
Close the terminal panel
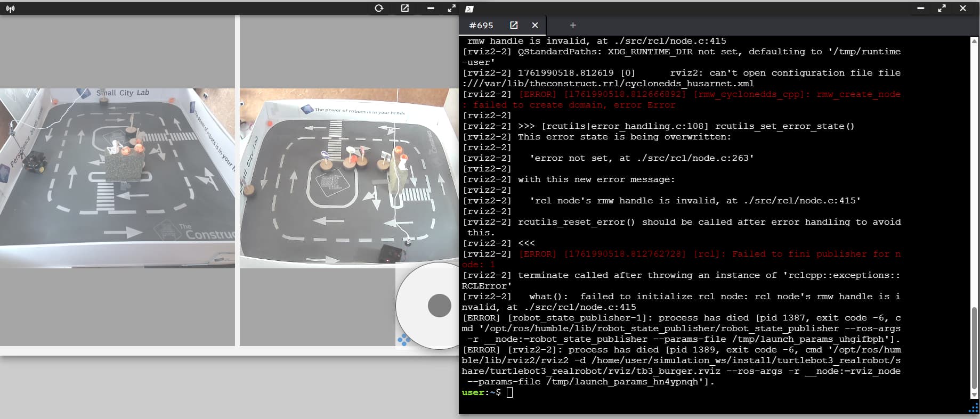(962, 8)
